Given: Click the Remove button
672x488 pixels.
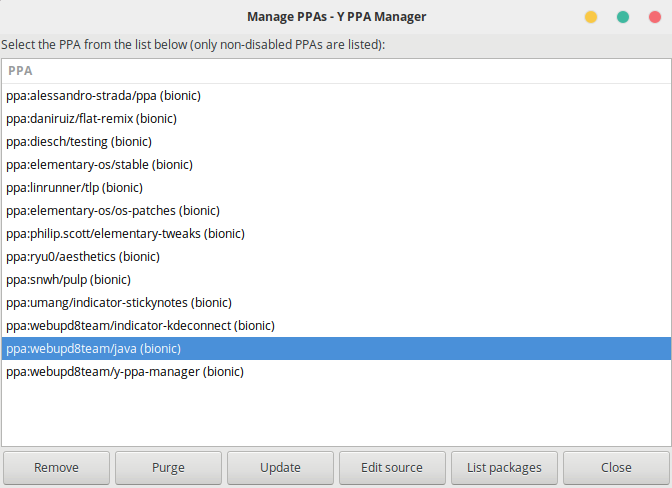Looking at the screenshot, I should tap(56, 467).
